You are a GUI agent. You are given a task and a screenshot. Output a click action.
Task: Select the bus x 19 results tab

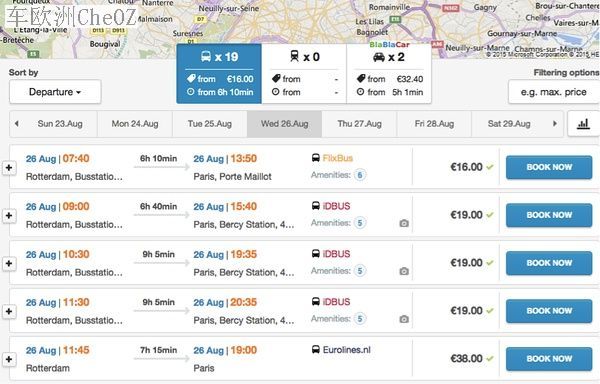coord(219,74)
